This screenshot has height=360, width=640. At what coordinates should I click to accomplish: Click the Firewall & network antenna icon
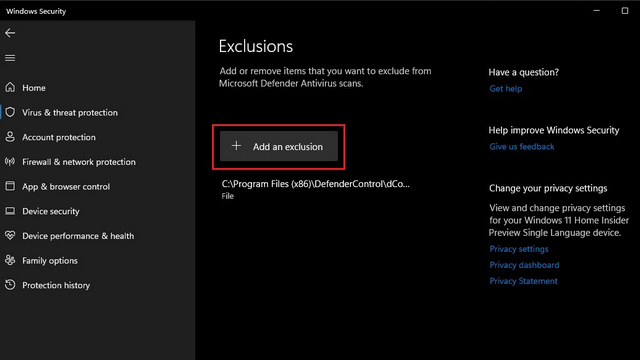(10, 162)
